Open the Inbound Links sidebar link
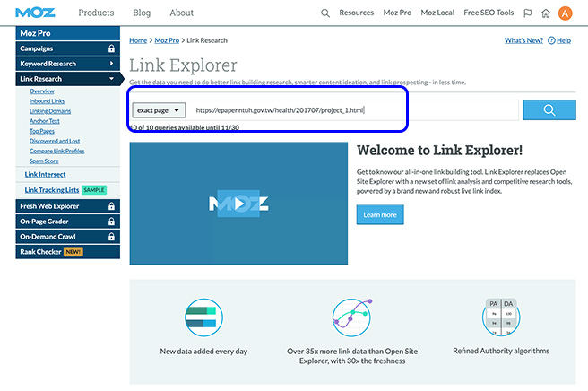This screenshot has width=588, height=391. point(47,101)
